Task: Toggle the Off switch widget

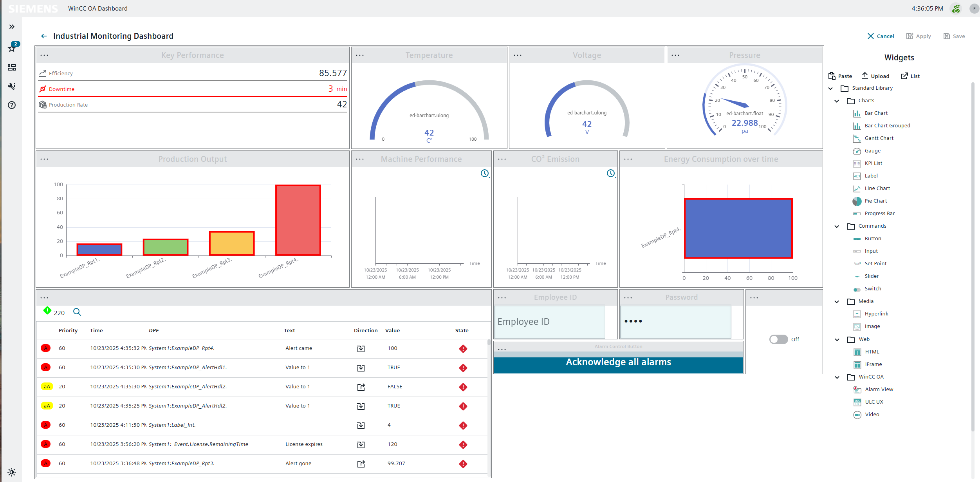Action: [x=778, y=339]
